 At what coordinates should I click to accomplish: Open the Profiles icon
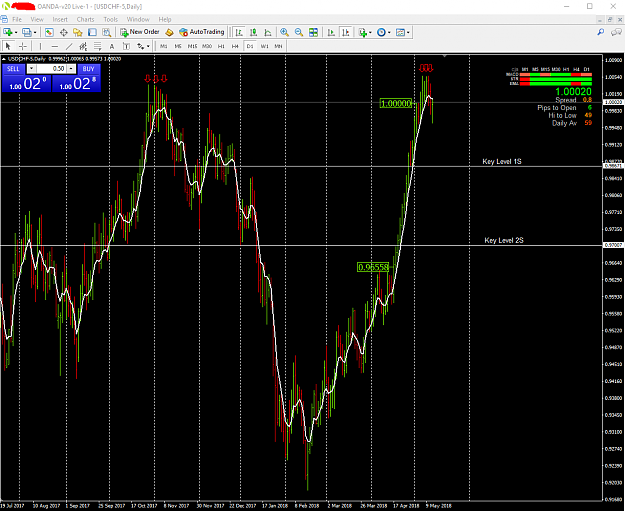tap(27, 32)
